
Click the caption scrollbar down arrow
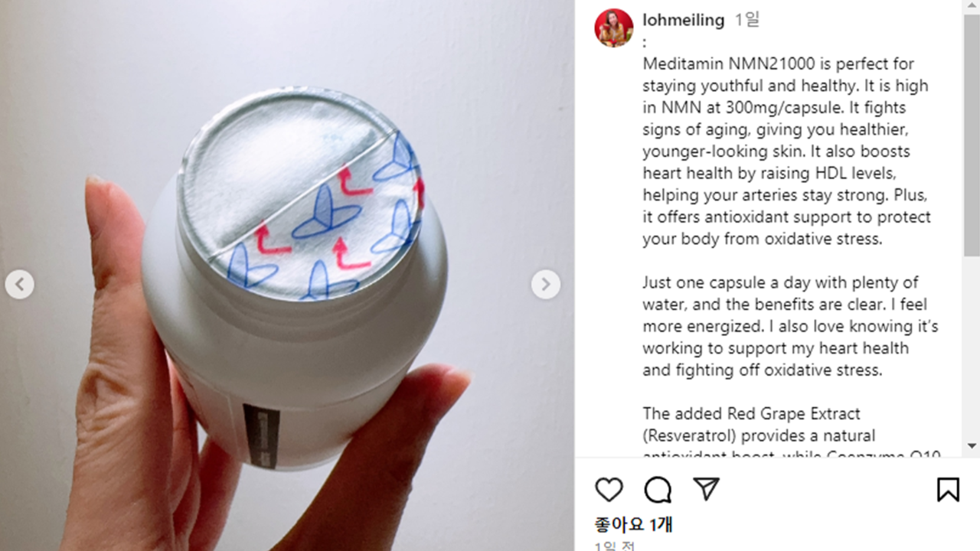pyautogui.click(x=972, y=445)
